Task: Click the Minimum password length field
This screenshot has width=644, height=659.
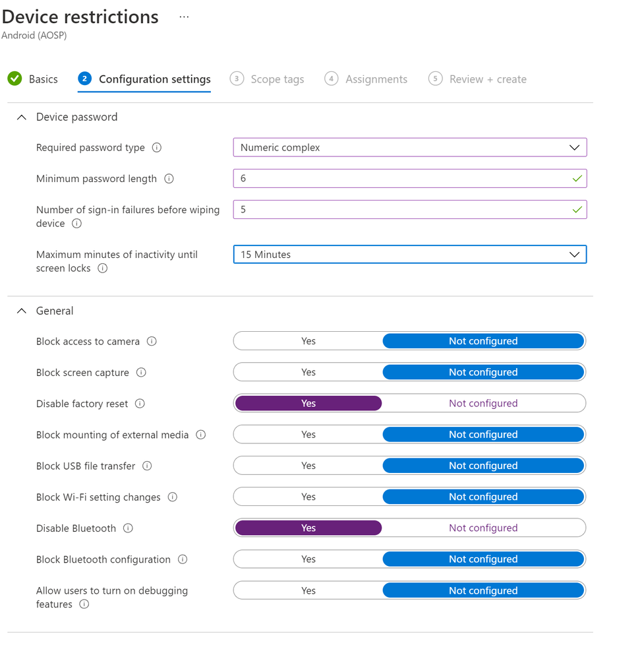Action: [x=410, y=179]
